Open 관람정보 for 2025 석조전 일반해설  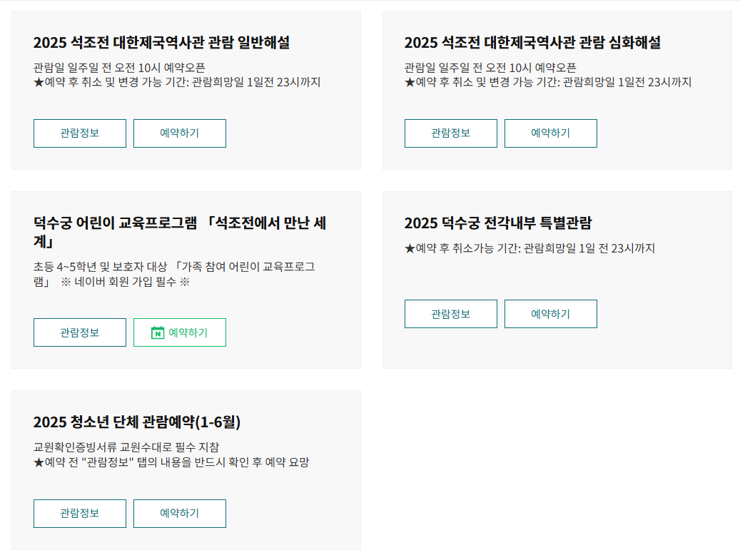tap(79, 133)
